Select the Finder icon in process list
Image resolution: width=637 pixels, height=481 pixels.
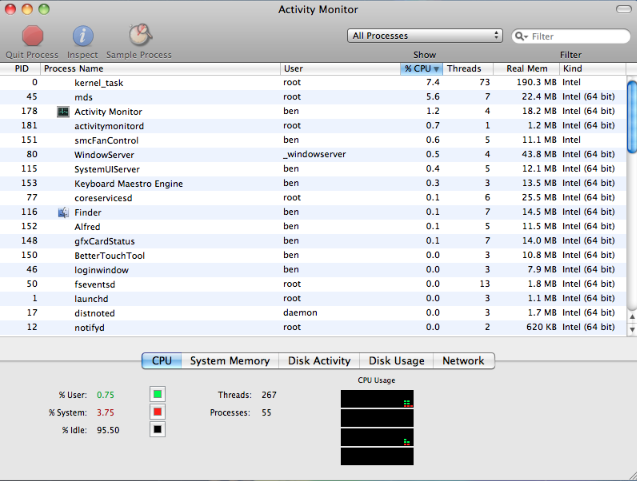click(63, 212)
